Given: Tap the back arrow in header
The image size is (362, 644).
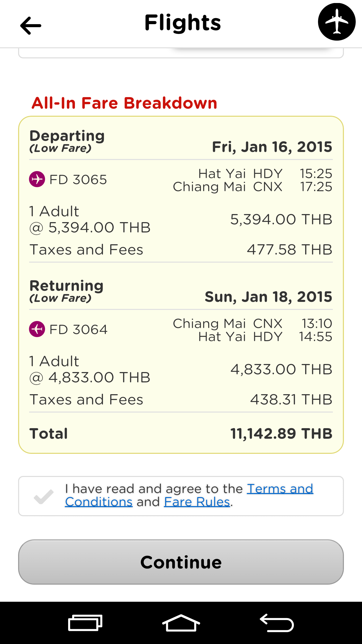Looking at the screenshot, I should [31, 25].
